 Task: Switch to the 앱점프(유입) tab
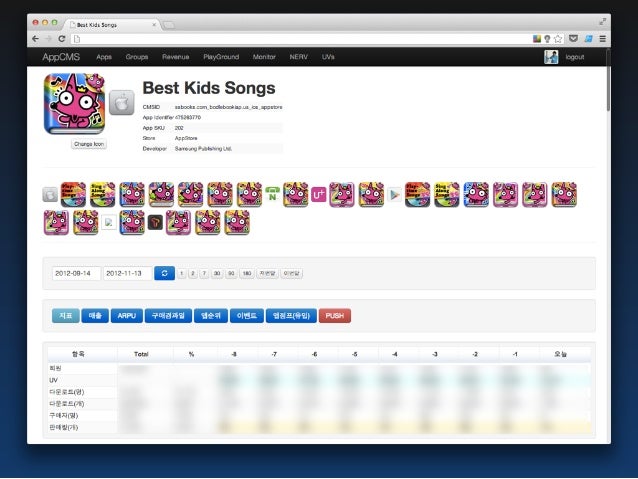coord(291,315)
